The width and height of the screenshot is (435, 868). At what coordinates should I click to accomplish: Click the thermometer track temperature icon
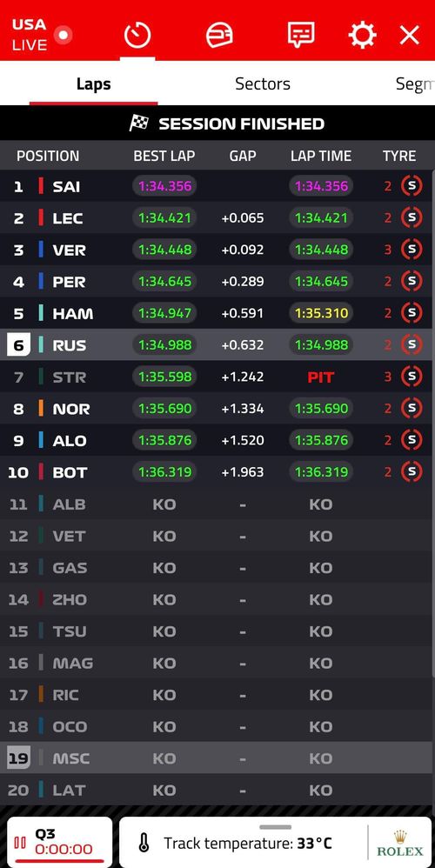tap(144, 844)
